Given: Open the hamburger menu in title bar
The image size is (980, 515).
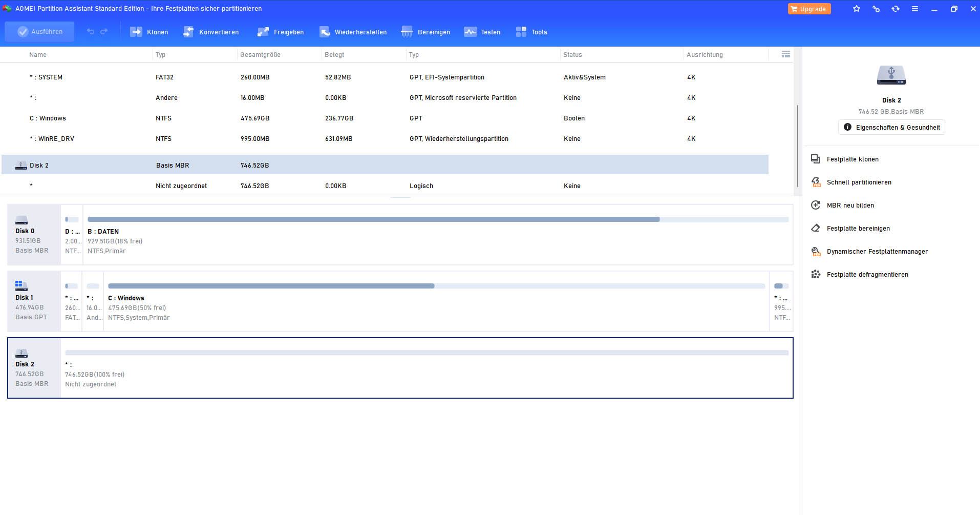Looking at the screenshot, I should click(915, 9).
